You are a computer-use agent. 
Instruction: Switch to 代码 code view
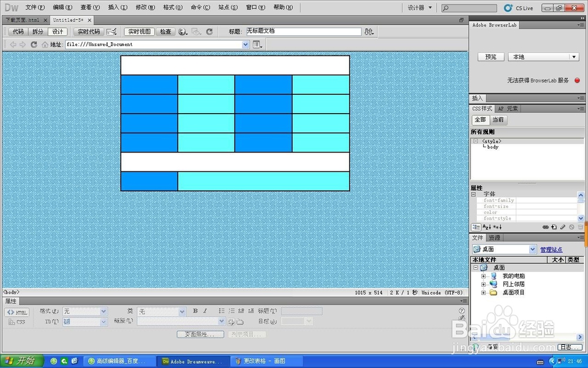click(x=18, y=32)
